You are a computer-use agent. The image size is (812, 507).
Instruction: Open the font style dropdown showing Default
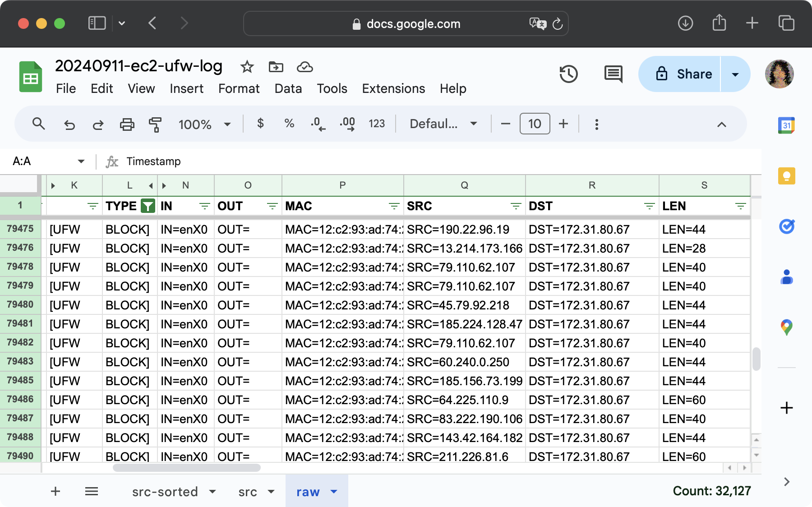(x=441, y=124)
